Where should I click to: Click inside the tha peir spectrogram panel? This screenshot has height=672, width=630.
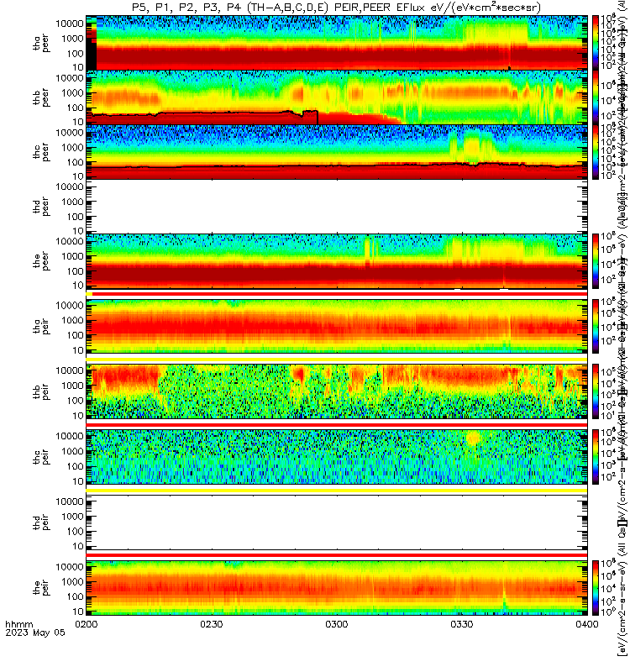(337, 326)
